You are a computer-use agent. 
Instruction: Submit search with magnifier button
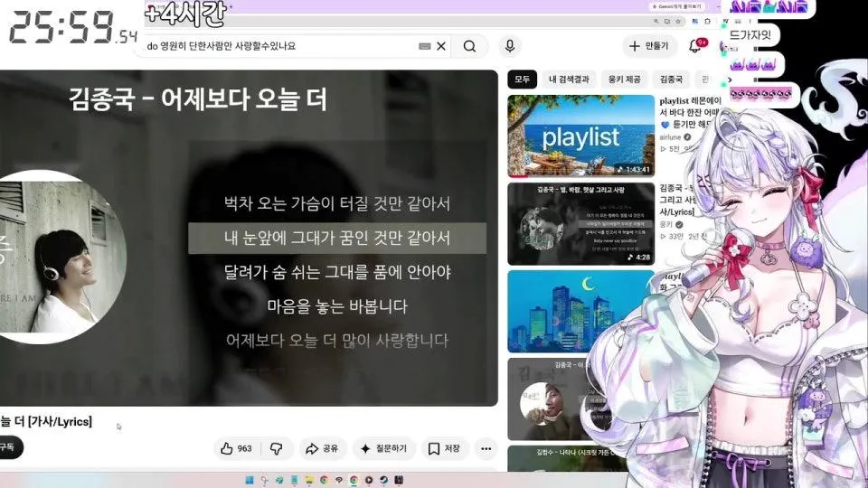click(469, 46)
